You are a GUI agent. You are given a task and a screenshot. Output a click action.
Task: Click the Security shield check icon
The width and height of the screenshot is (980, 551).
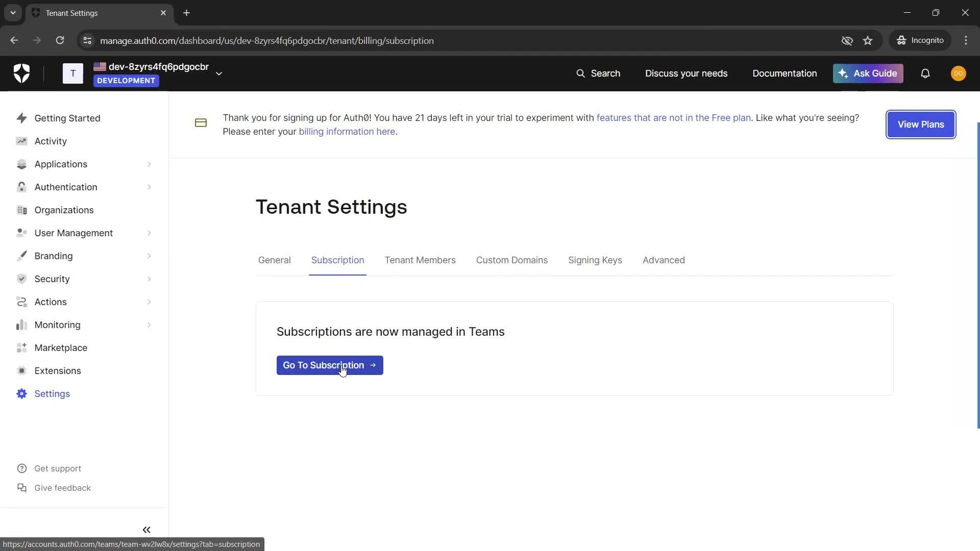coord(21,279)
